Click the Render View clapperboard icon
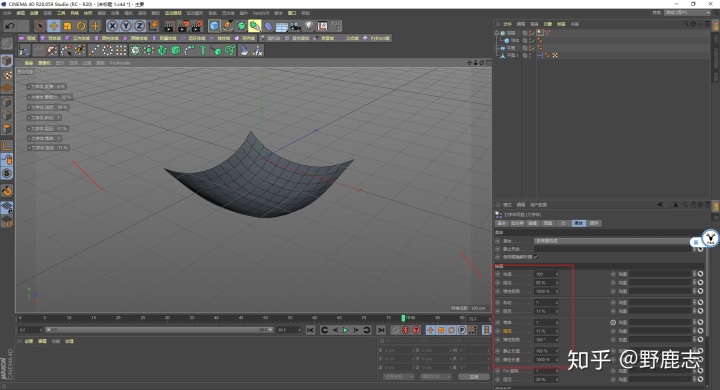This screenshot has height=390, width=720. (169, 26)
